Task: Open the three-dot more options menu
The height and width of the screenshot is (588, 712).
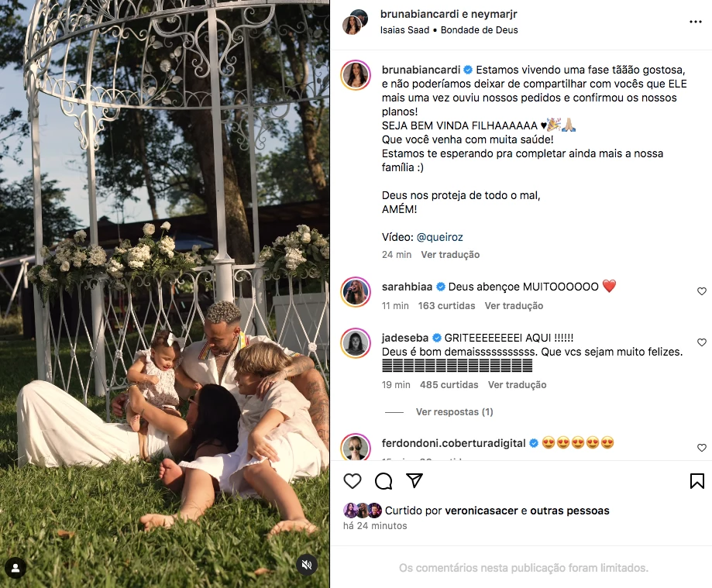Action: pyautogui.click(x=696, y=22)
